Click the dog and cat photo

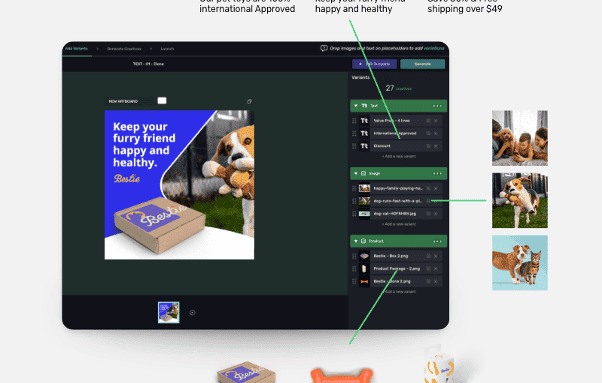click(x=520, y=262)
